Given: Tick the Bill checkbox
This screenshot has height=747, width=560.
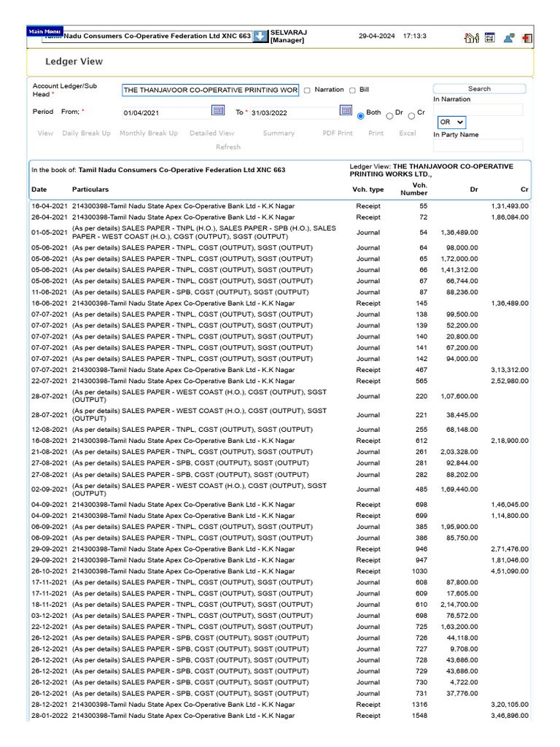Looking at the screenshot, I should [x=352, y=90].
